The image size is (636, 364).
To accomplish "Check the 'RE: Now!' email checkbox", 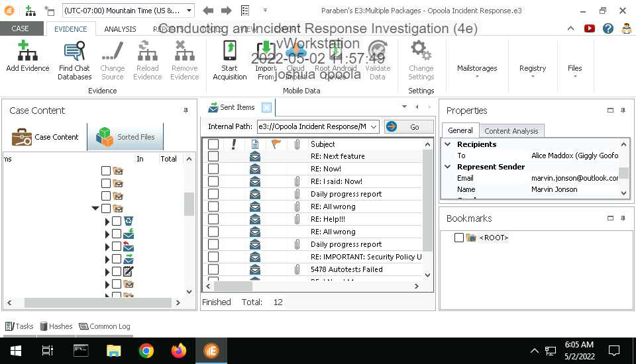I will pos(213,169).
